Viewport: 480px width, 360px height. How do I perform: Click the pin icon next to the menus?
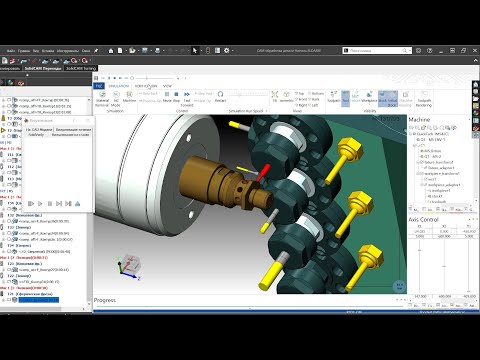point(96,51)
